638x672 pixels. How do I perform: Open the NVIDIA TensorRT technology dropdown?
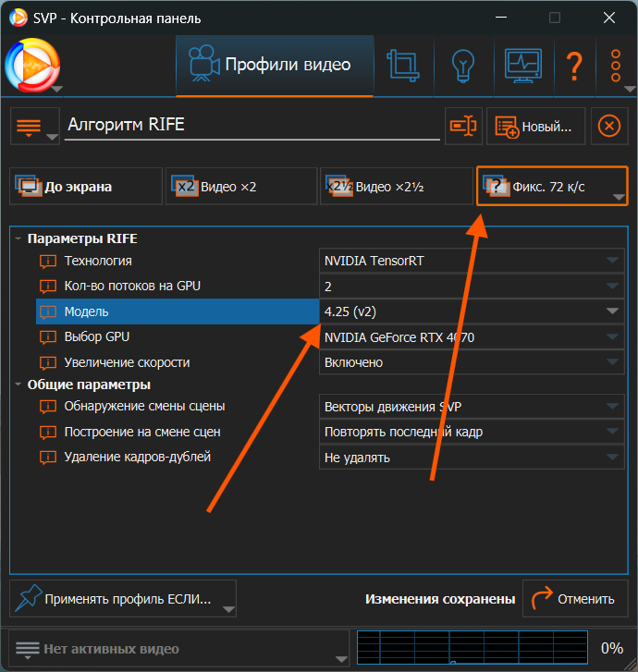click(472, 261)
